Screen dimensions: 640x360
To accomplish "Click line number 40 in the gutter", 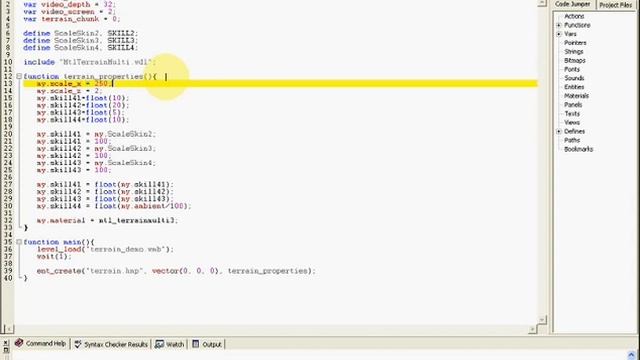I will click(8, 278).
